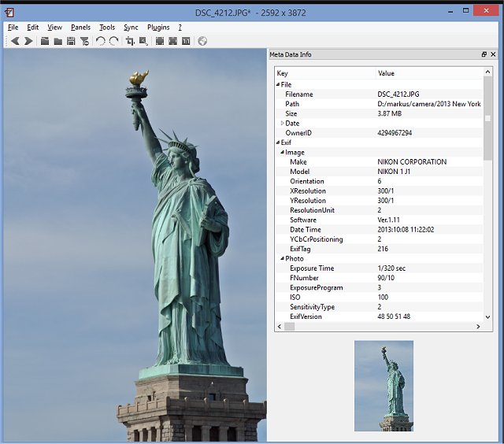Open the first folder icon in toolbar

45,41
